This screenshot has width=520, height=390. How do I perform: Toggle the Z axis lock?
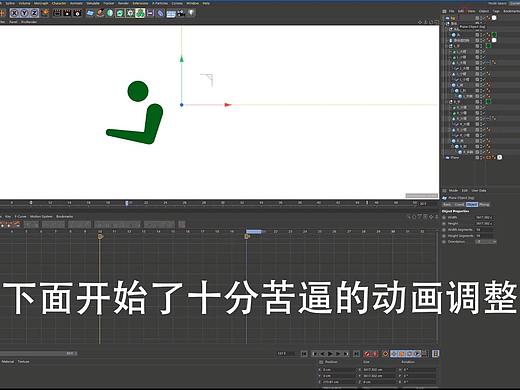coord(34,13)
